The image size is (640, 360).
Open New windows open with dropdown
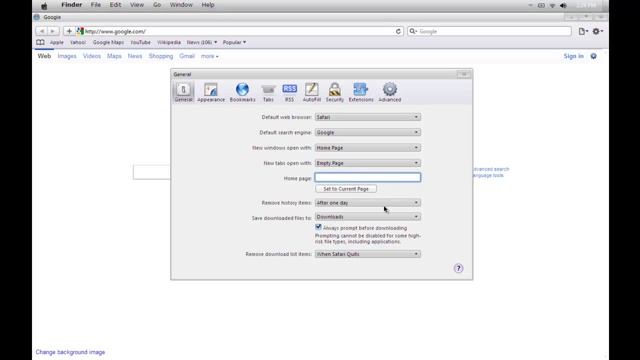[x=367, y=148]
